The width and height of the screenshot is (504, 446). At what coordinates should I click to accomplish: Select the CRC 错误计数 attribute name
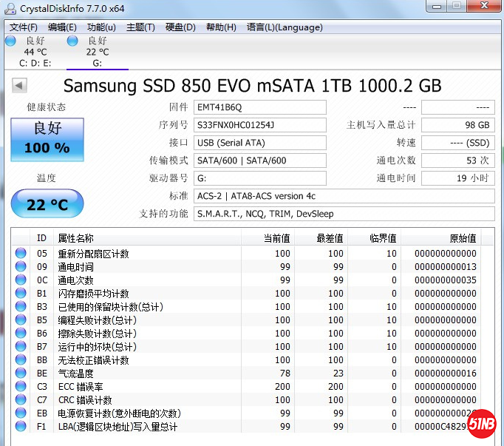(85, 400)
